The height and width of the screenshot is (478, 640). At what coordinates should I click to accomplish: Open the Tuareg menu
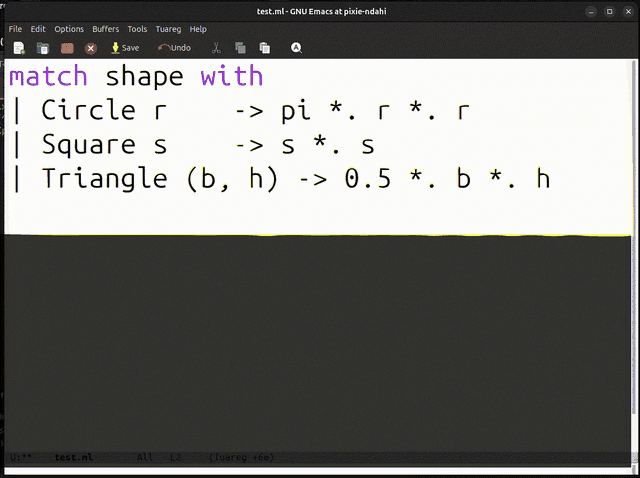tap(168, 29)
